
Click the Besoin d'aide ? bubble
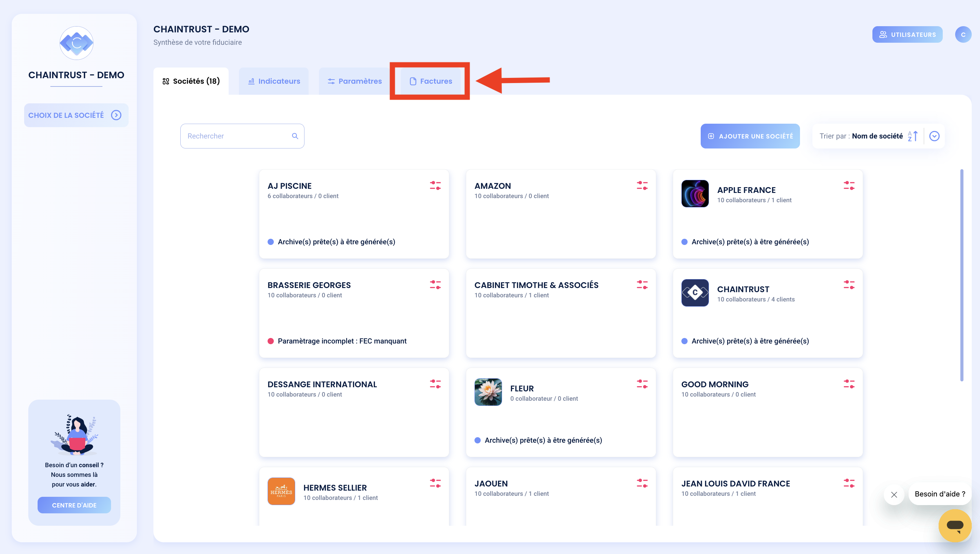pos(940,494)
